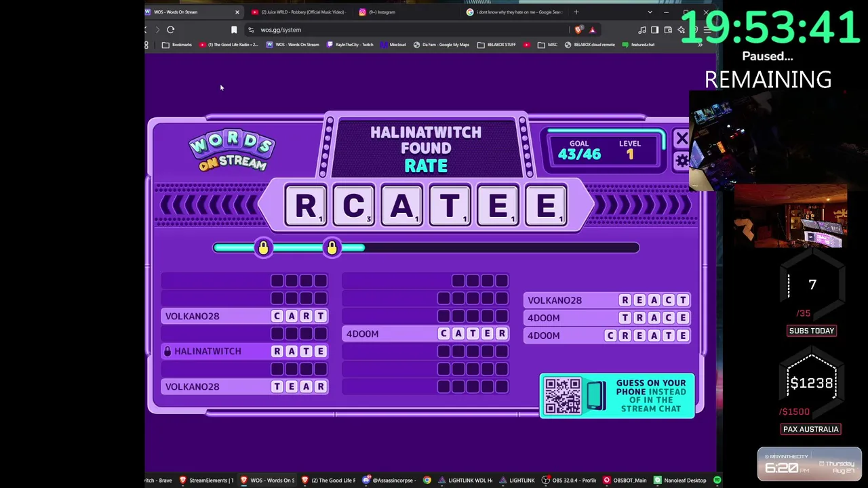The width and height of the screenshot is (868, 488).
Task: Go forward in browser history
Action: point(157,30)
